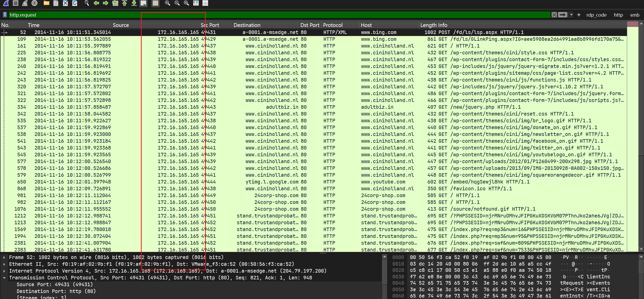Stop the running packet capture
Viewport: 644px width, 299px height.
(15, 3)
